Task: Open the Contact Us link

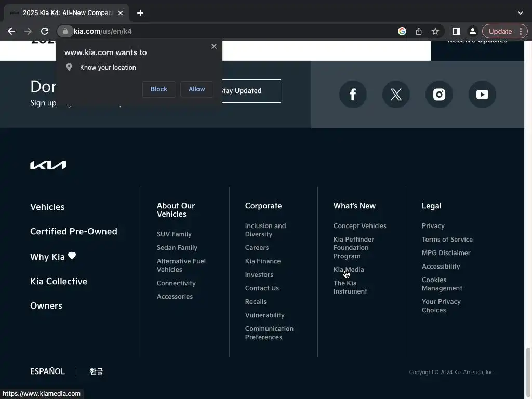Action: click(262, 288)
